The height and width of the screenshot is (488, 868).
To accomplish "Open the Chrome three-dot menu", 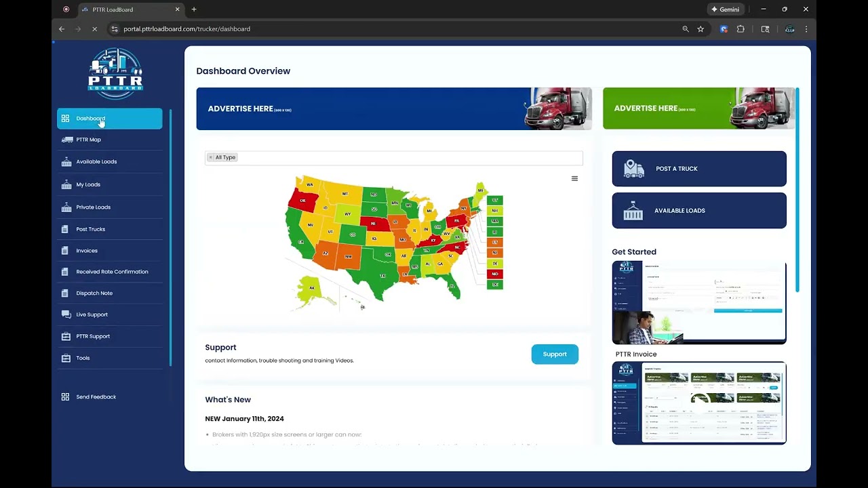I will tap(806, 29).
